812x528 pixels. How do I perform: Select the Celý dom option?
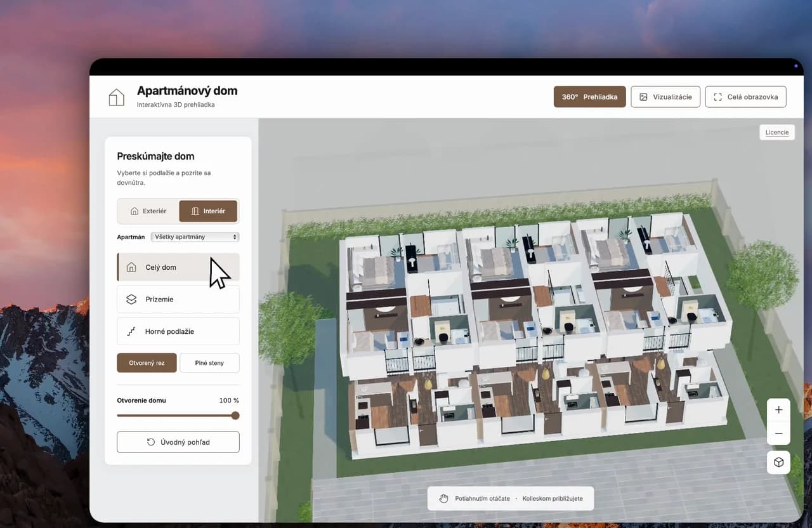[x=178, y=267]
